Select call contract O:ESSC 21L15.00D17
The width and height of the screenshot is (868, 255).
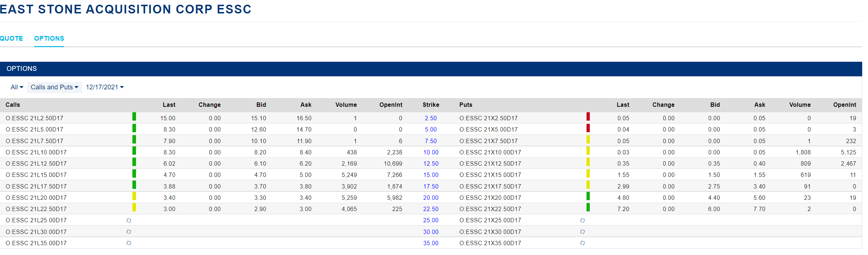click(x=36, y=175)
